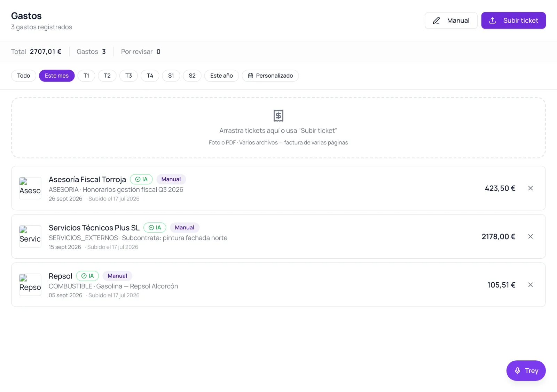Filter by T1 quarter
This screenshot has height=392, width=557.
coord(86,76)
